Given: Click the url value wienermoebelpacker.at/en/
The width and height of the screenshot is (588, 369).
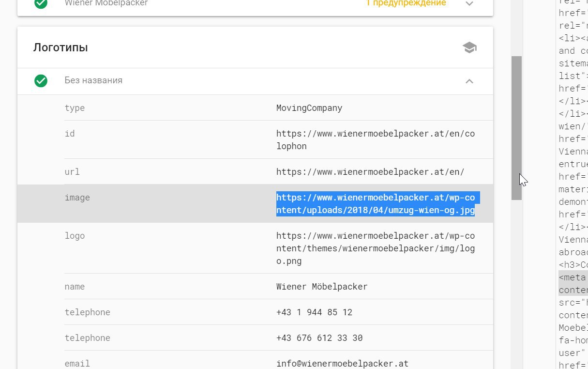Looking at the screenshot, I should [x=370, y=172].
